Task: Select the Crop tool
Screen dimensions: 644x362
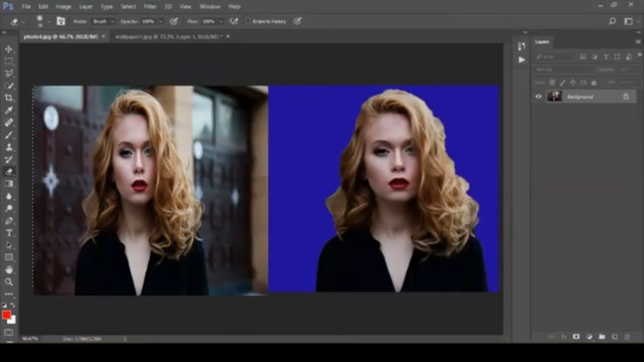Action: (9, 98)
